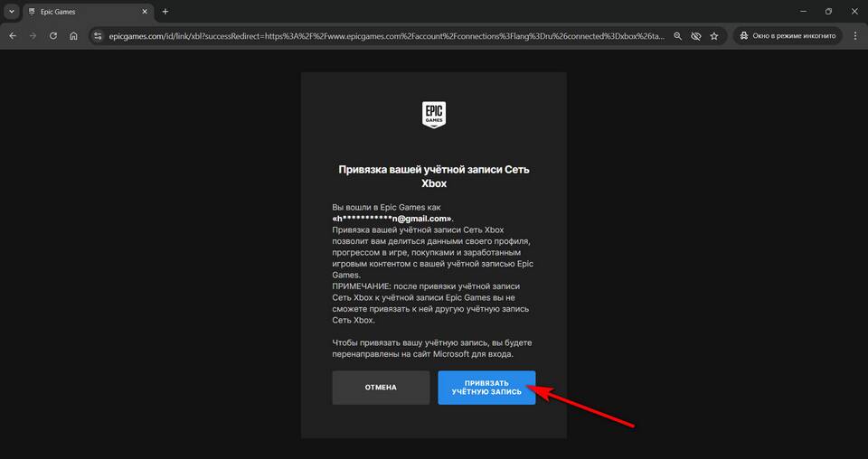Screen dimensions: 868x459
Task: Bookmark this page with the star icon
Action: tap(714, 36)
